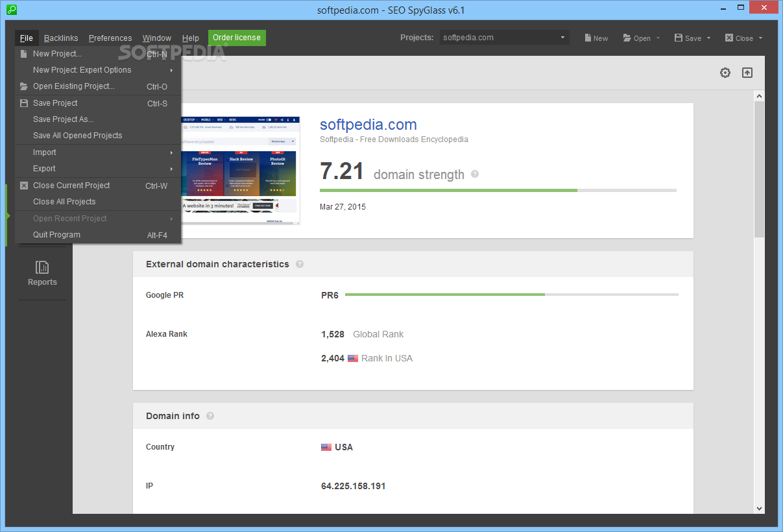Expand the Import submenu
Viewport: 783px width, 532px height.
click(98, 152)
